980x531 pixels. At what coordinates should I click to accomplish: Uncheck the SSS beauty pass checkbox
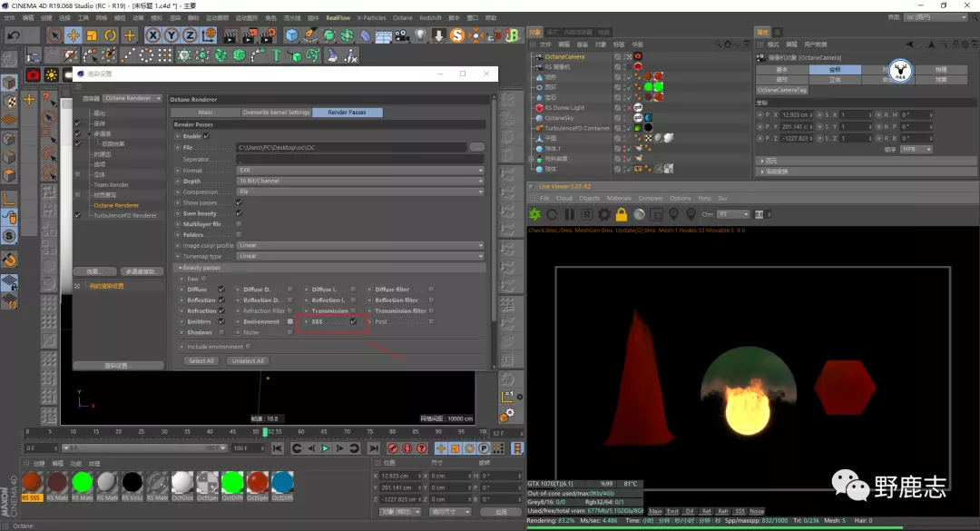[x=353, y=321]
